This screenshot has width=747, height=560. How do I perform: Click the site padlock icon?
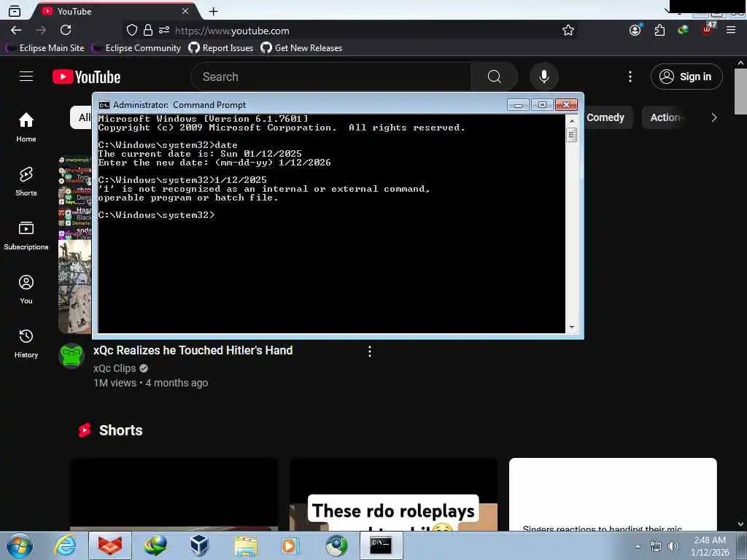[x=148, y=31]
